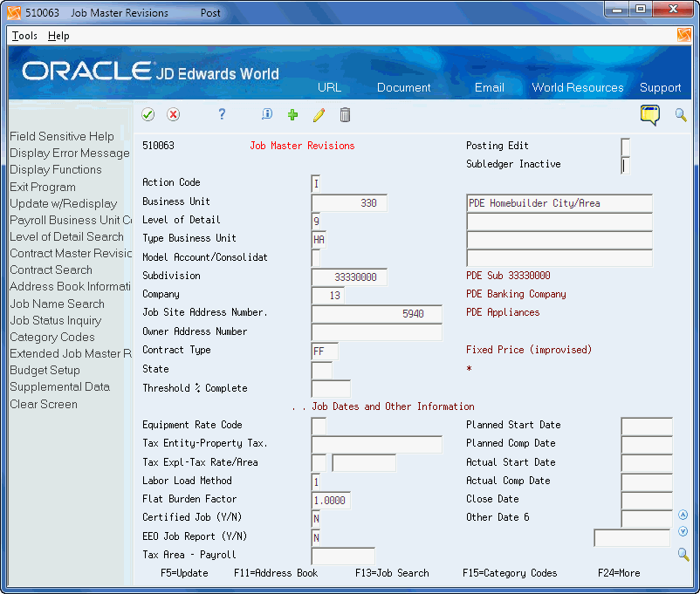Click the EEO Job Report (Y/N) field
Screen dimensions: 700x594
click(x=316, y=538)
